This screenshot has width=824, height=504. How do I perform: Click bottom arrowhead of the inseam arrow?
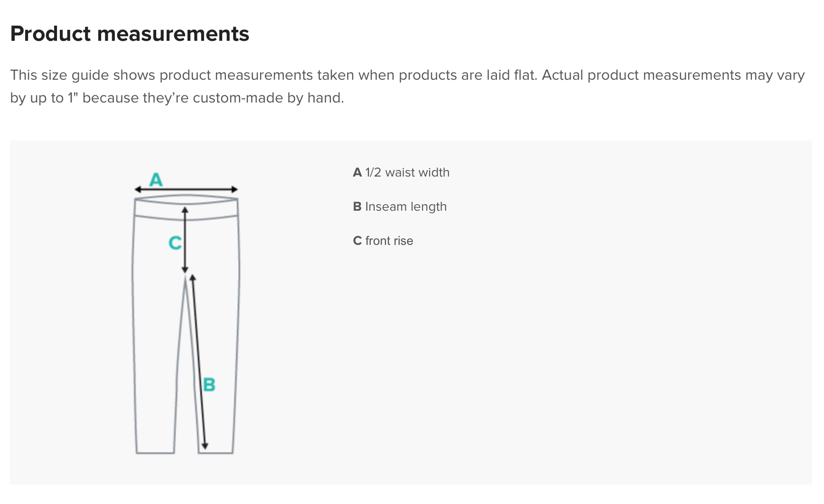[205, 446]
